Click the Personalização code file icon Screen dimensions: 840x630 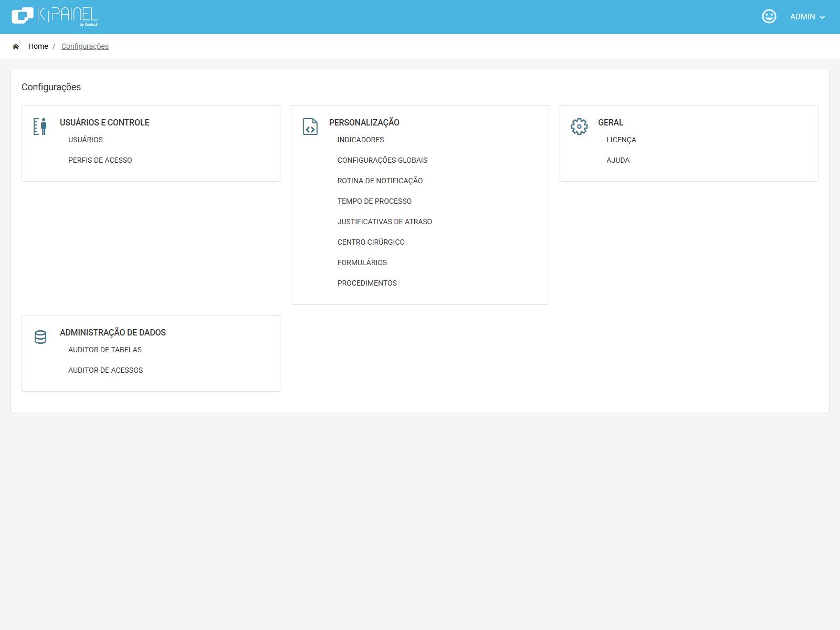(x=310, y=127)
